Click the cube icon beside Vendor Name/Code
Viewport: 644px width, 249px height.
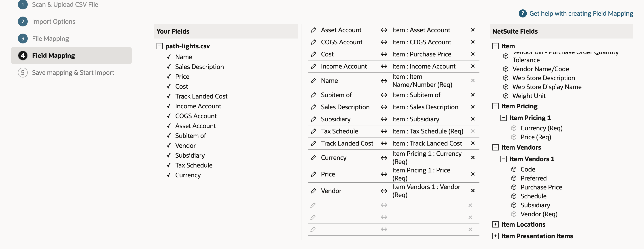coord(506,69)
